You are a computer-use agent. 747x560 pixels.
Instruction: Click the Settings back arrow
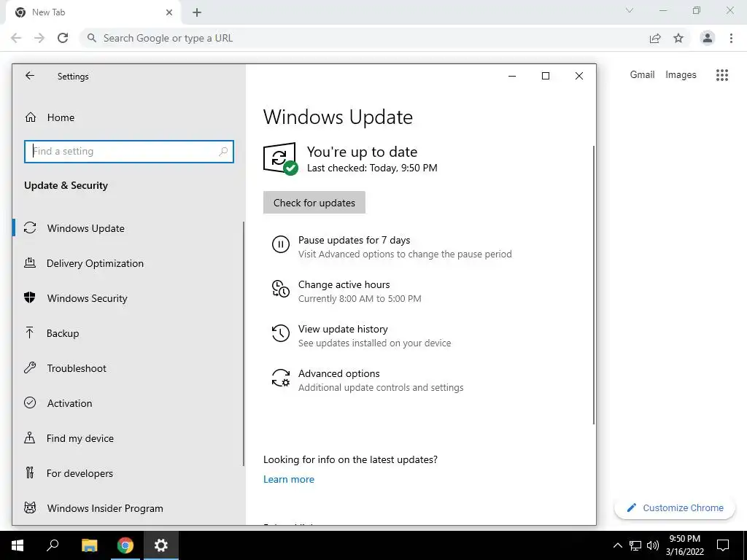click(x=29, y=76)
